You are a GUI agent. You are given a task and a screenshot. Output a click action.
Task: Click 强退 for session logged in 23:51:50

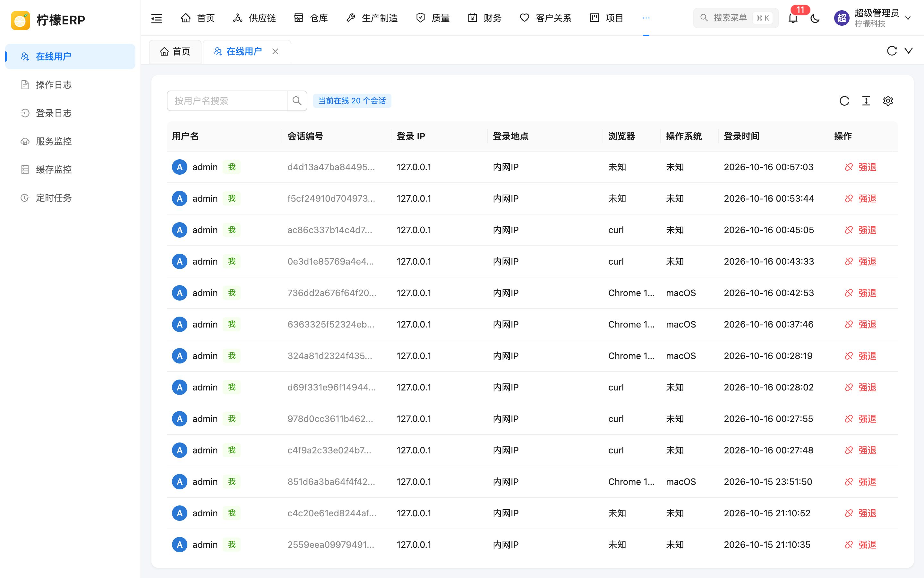860,482
